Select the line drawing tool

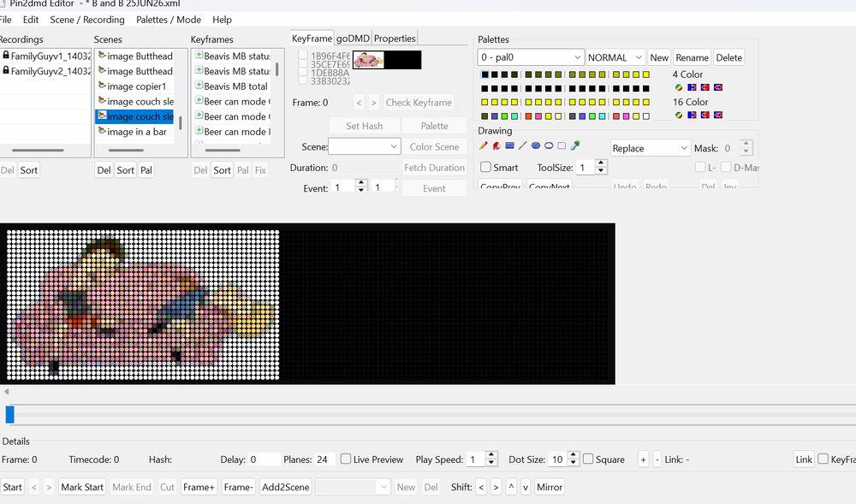click(x=522, y=145)
